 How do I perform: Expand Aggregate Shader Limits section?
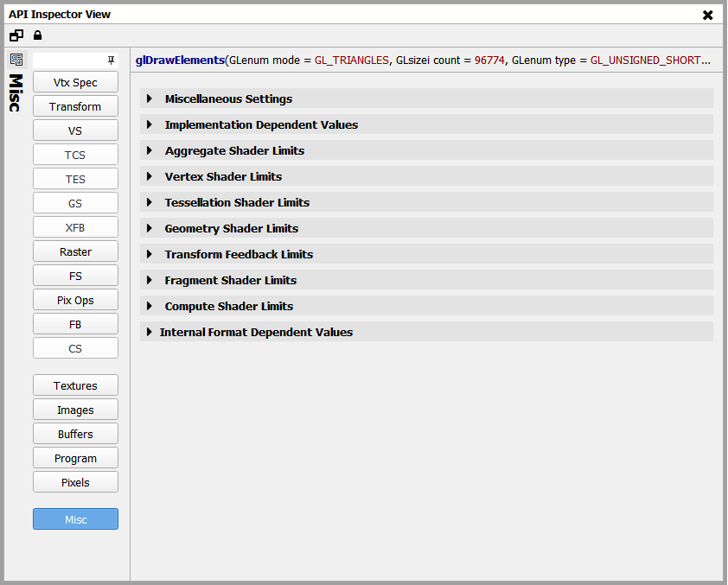[426, 150]
